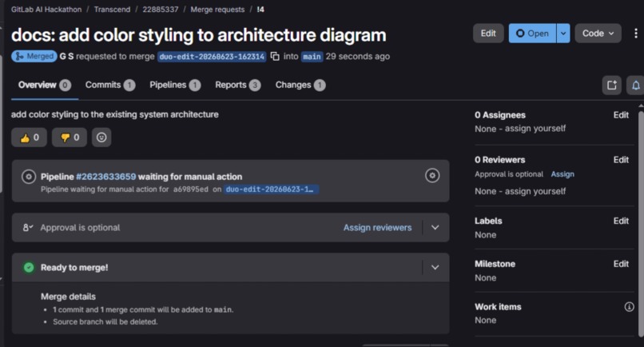Click the !4 breadcrumb item

pos(260,10)
